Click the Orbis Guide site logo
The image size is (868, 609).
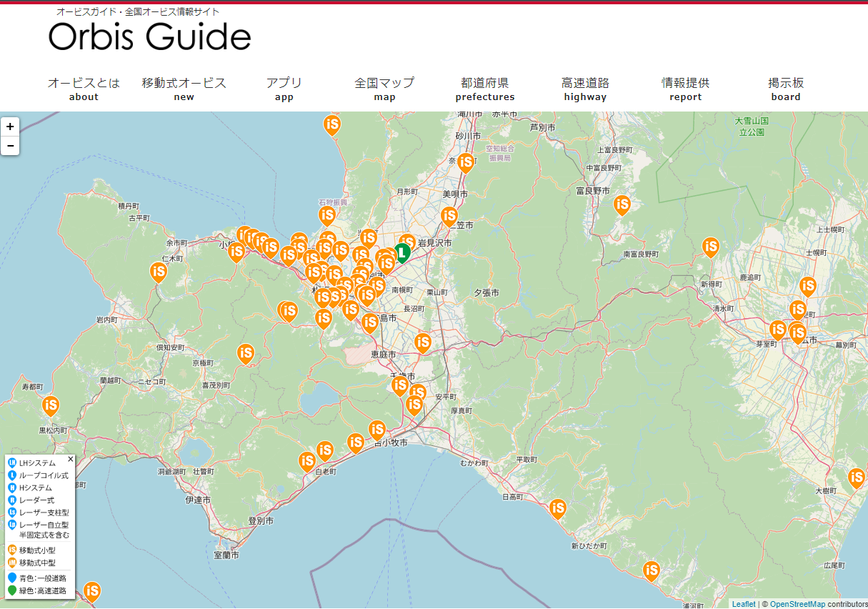click(150, 36)
